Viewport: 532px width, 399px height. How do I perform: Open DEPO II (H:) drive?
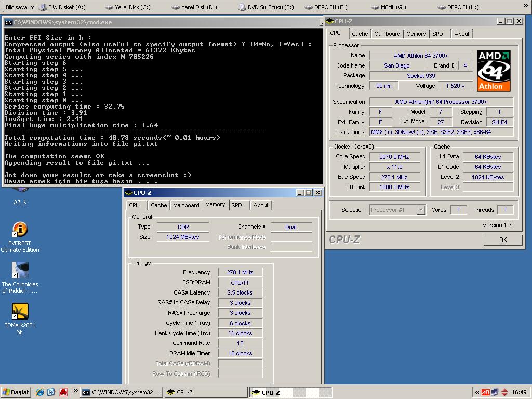(x=458, y=7)
